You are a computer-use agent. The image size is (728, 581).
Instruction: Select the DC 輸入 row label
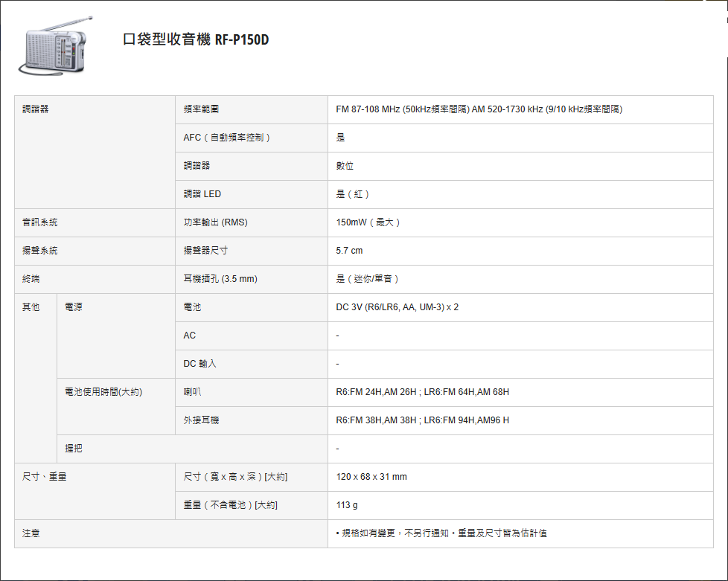point(200,364)
